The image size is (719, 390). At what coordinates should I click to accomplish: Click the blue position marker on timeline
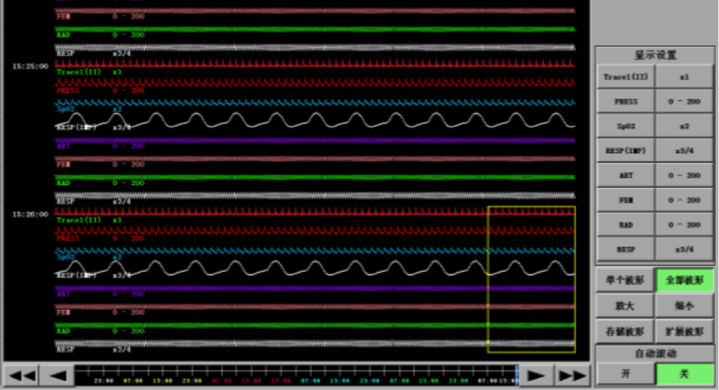517,375
